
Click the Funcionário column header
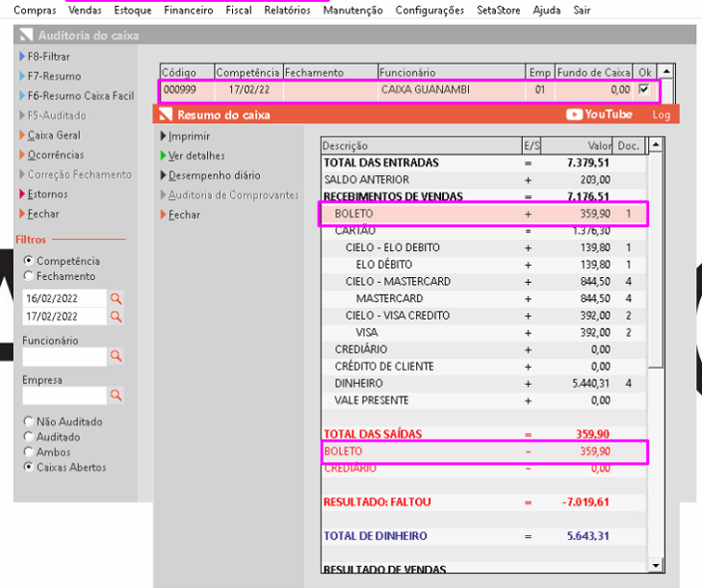pyautogui.click(x=452, y=72)
